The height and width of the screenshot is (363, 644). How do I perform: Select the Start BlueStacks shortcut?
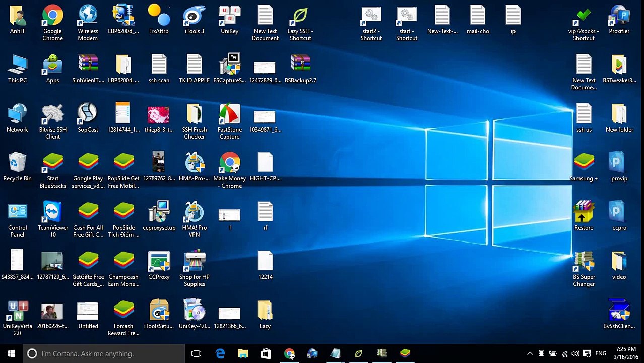point(52,170)
